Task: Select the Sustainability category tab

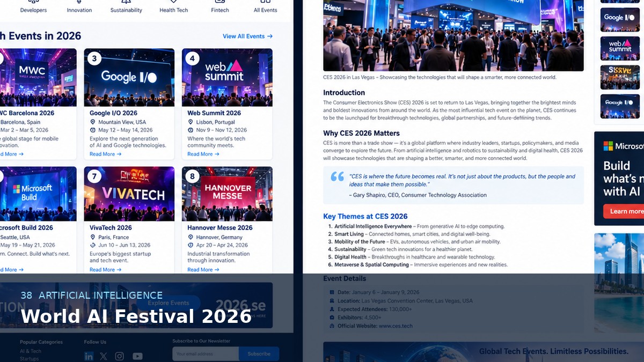Action: [126, 7]
